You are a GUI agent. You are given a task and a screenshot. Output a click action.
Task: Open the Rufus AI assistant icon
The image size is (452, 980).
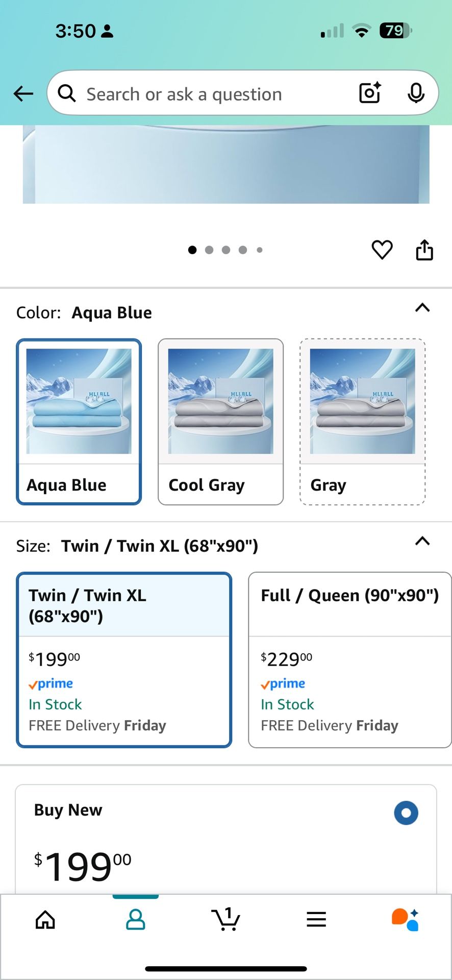(x=406, y=919)
